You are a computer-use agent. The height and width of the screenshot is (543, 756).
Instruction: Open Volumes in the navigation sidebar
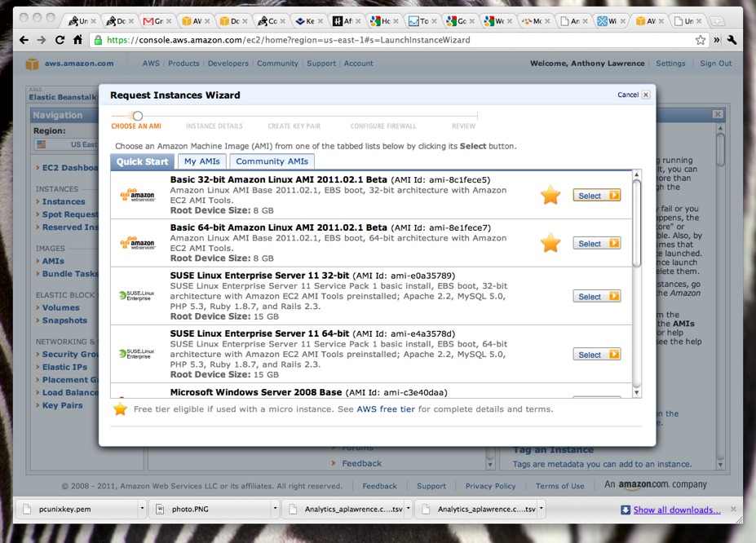[x=60, y=307]
